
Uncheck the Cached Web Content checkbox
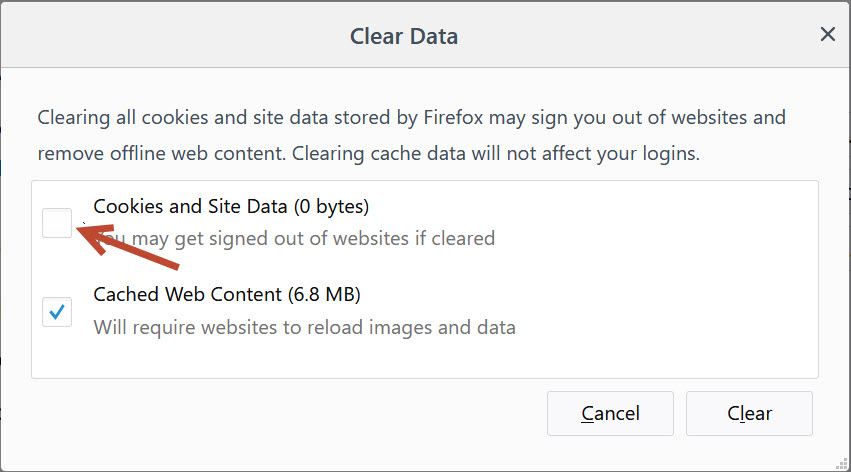coord(57,311)
